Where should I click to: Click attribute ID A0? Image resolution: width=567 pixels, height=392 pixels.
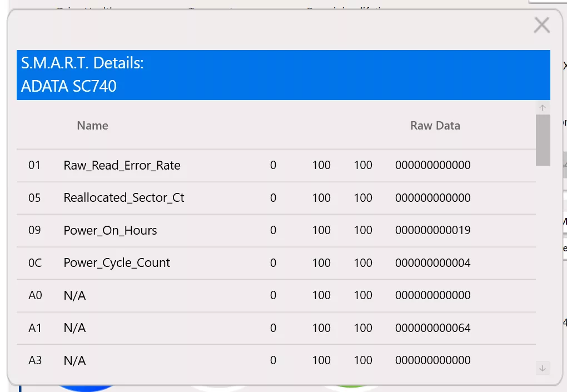click(35, 295)
